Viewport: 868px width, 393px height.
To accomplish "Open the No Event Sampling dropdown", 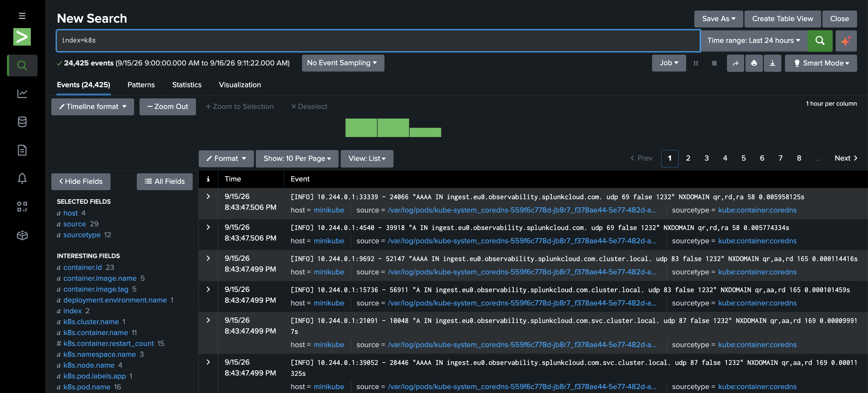I will tap(342, 63).
